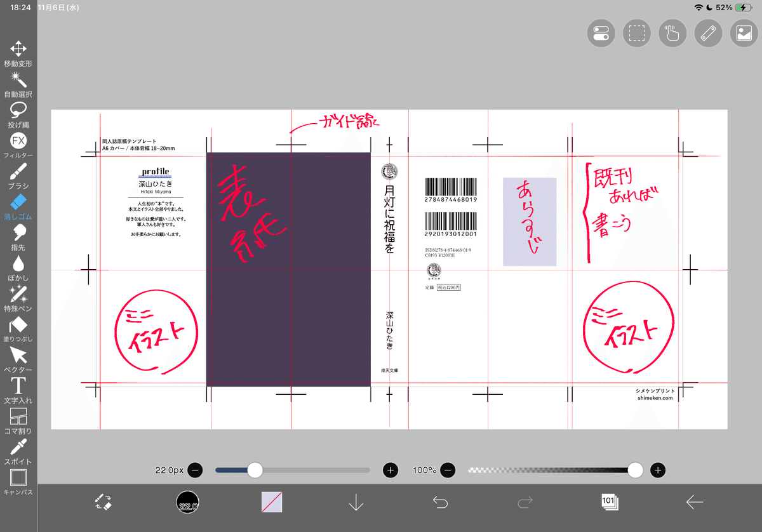Decrease opacity with minus button
Screen dimensions: 762x532
pyautogui.click(x=448, y=470)
